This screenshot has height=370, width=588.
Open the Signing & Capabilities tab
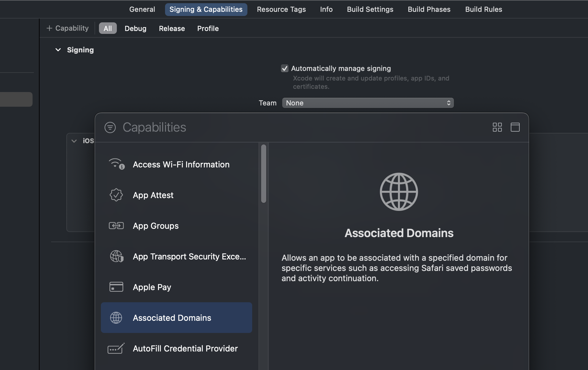pyautogui.click(x=206, y=9)
